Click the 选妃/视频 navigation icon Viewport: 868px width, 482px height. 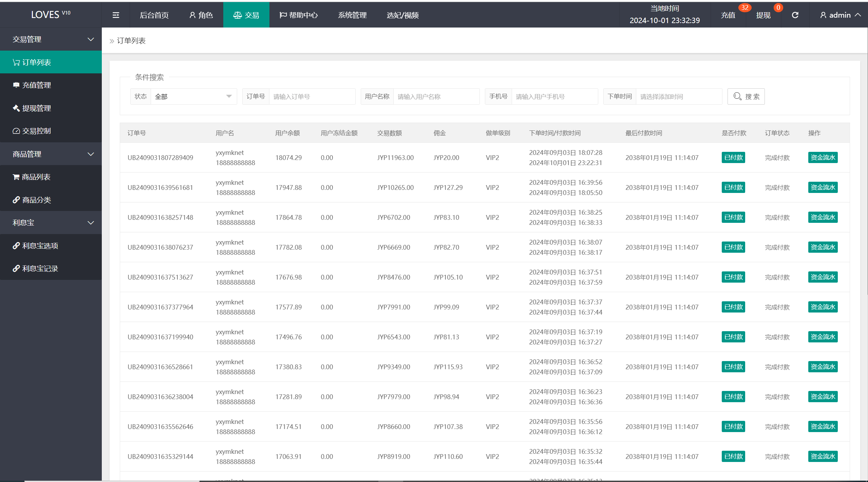(x=409, y=15)
